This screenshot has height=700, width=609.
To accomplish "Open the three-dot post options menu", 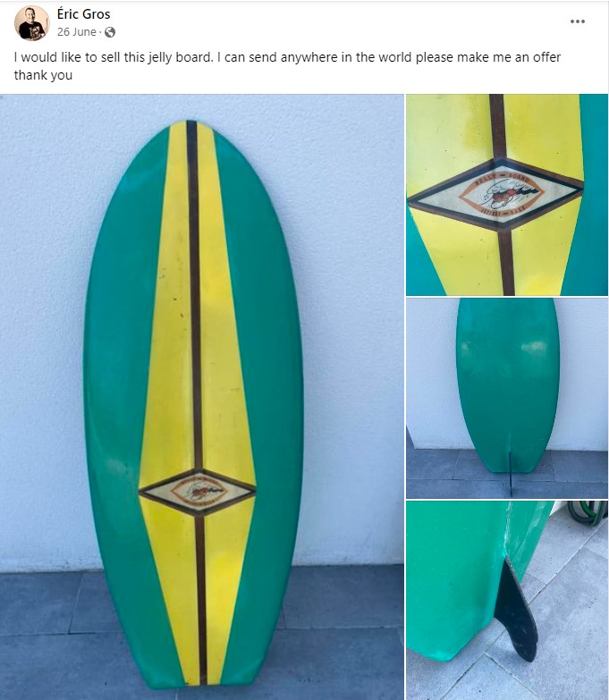I will 578,21.
